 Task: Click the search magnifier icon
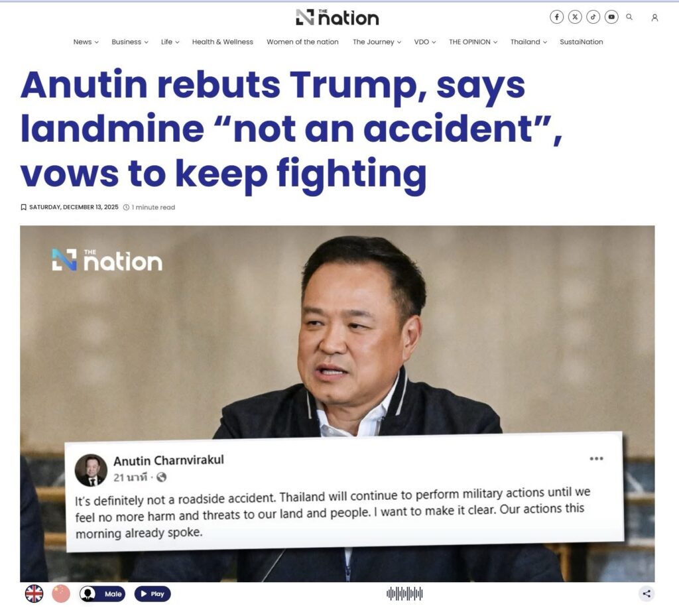click(x=629, y=17)
